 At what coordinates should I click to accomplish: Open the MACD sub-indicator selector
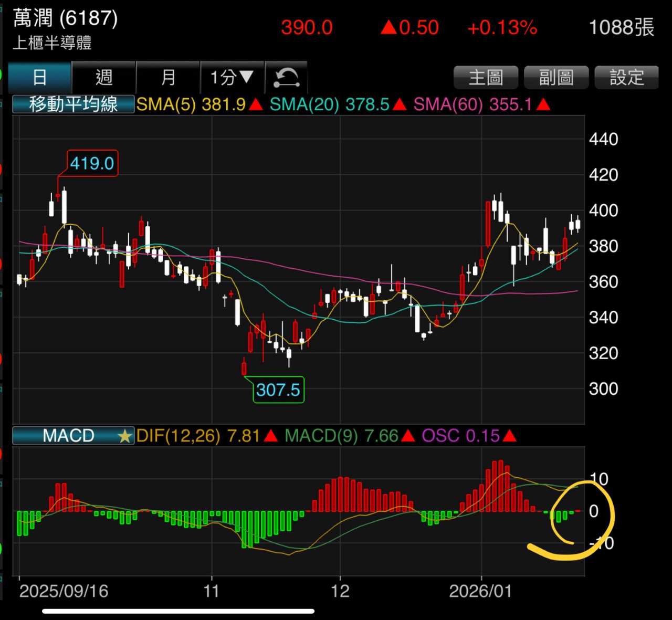tap(68, 436)
